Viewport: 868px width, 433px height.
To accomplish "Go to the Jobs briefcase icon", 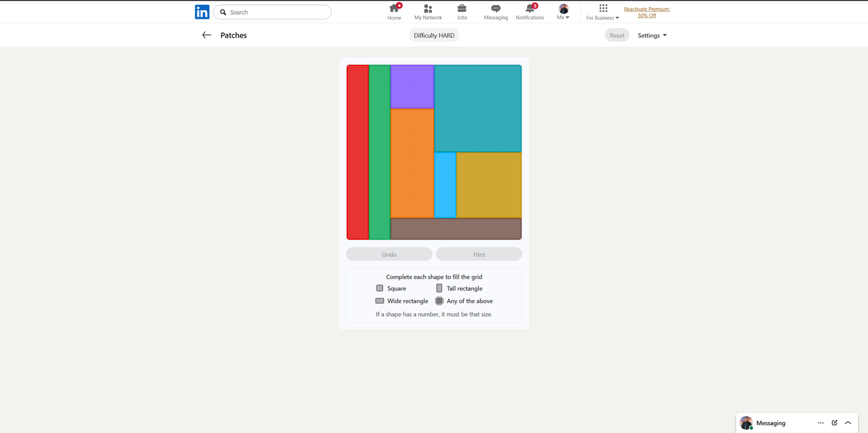I will click(x=462, y=9).
